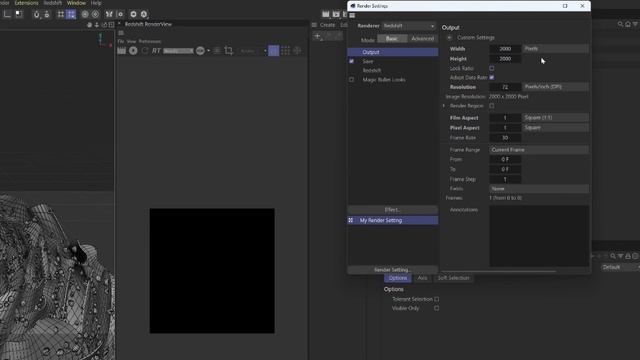The height and width of the screenshot is (360, 640).
Task: Toggle the Visible Only checkbox
Action: (437, 308)
